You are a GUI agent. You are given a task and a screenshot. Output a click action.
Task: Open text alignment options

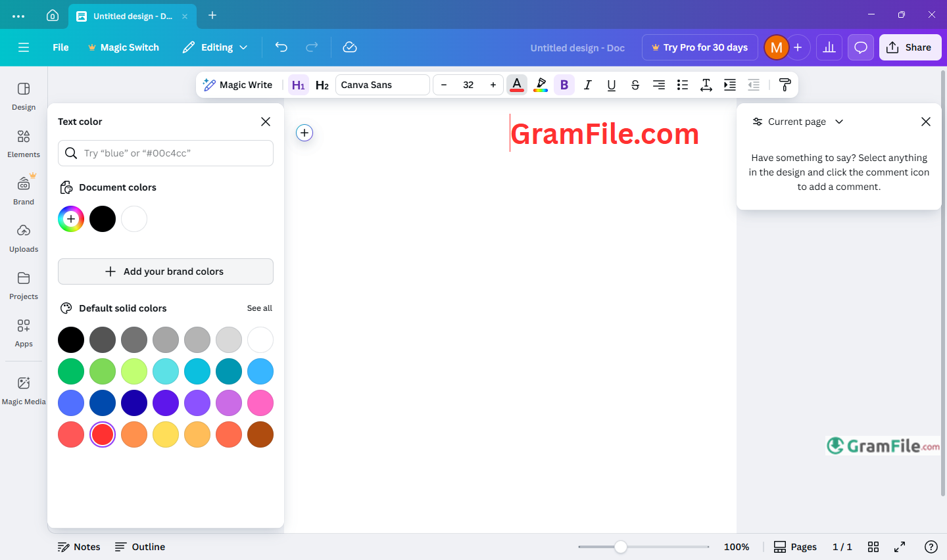[659, 85]
